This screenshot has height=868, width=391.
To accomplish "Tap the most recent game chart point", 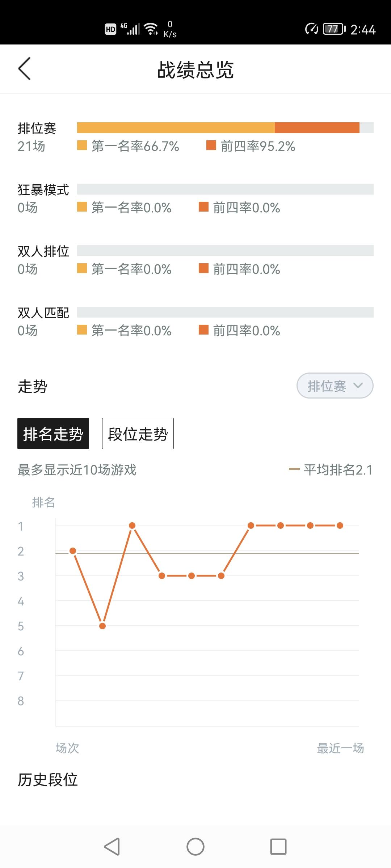I will [x=340, y=526].
